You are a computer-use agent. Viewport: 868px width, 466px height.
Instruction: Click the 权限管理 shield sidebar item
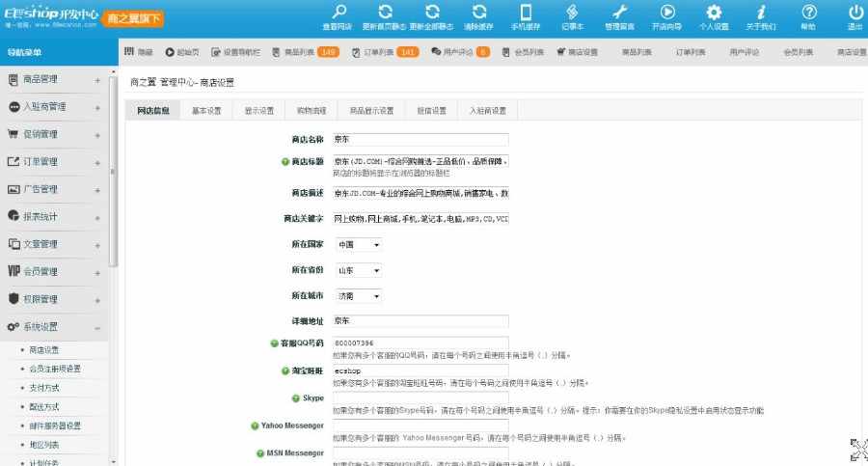[x=54, y=299]
